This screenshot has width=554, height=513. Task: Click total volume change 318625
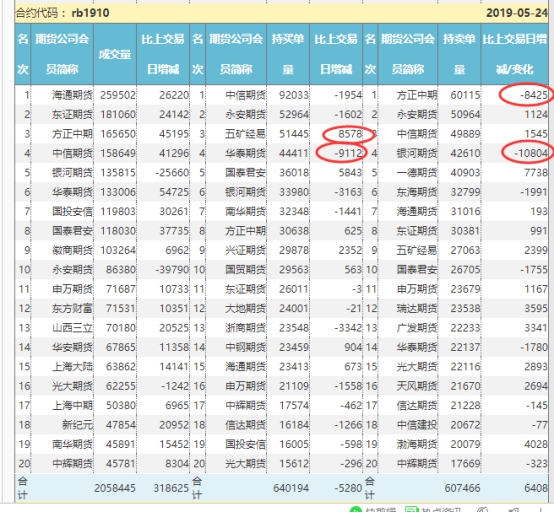click(x=171, y=488)
